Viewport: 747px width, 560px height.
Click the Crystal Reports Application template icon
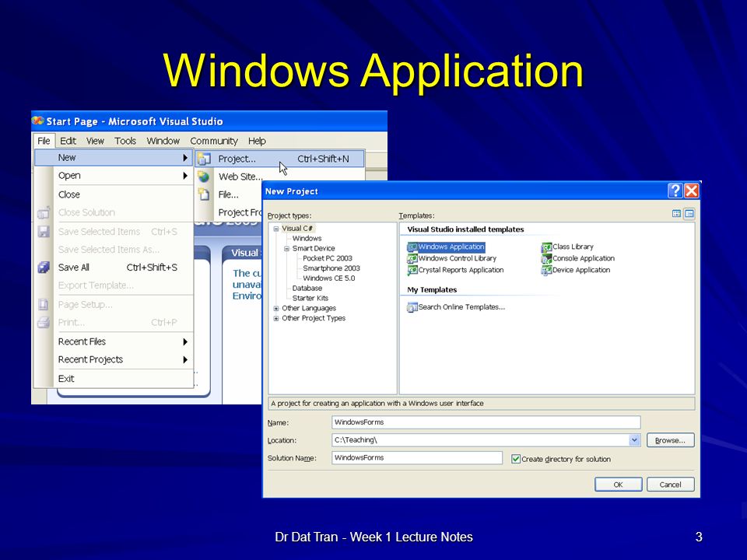pos(412,270)
